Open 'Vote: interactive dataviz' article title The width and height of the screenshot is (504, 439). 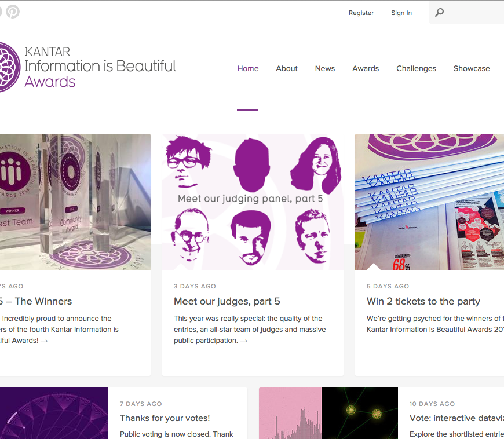point(456,418)
